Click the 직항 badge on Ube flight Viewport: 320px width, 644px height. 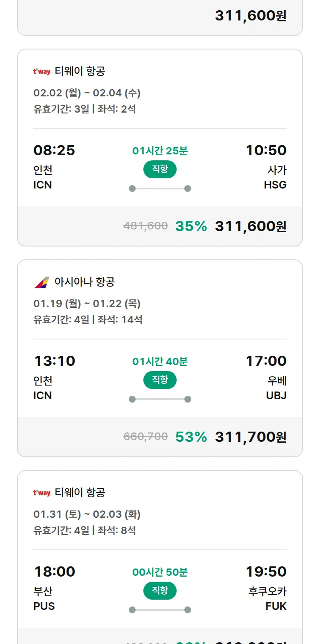(160, 380)
